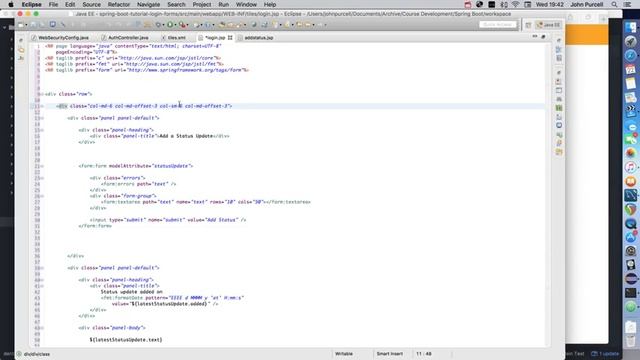Click the Quick Access search field
Screen dimensions: 640x360
pyautogui.click(x=497, y=25)
